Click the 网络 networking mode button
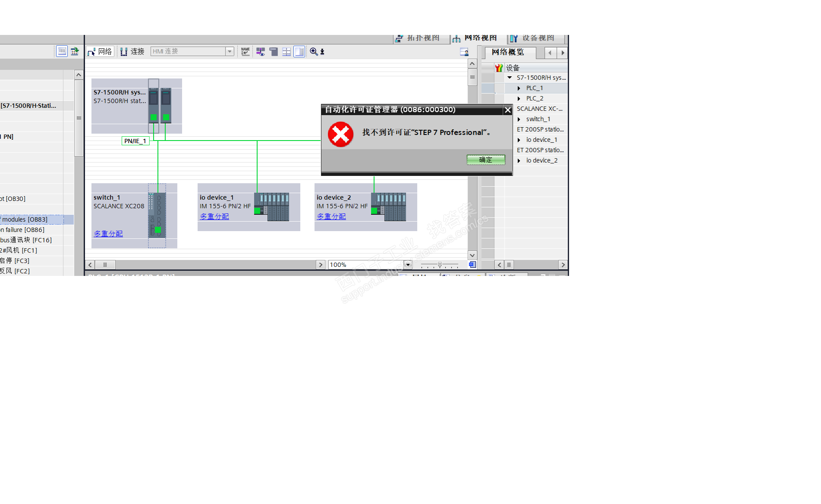The width and height of the screenshot is (821, 504). 100,52
